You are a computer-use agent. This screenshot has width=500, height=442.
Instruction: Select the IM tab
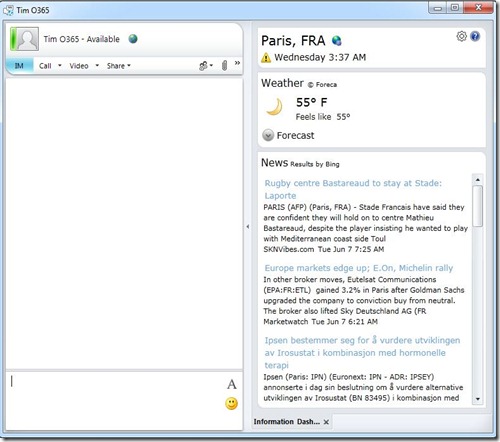19,66
